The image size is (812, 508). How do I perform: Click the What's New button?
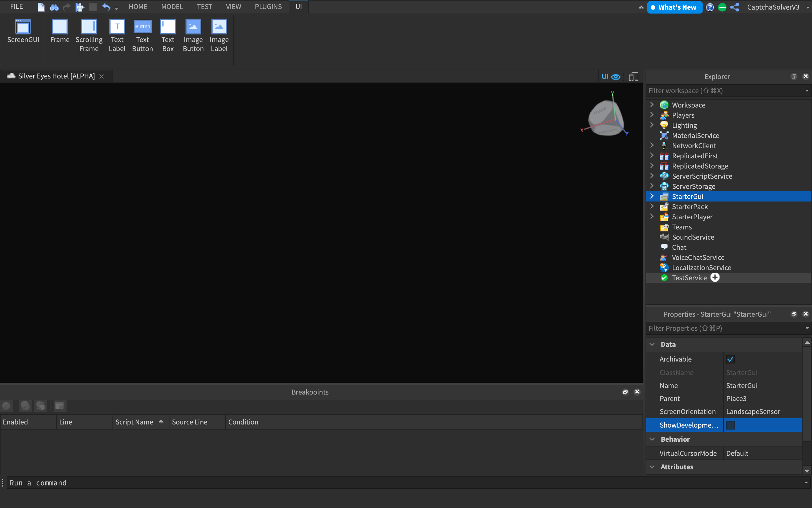[x=674, y=7]
